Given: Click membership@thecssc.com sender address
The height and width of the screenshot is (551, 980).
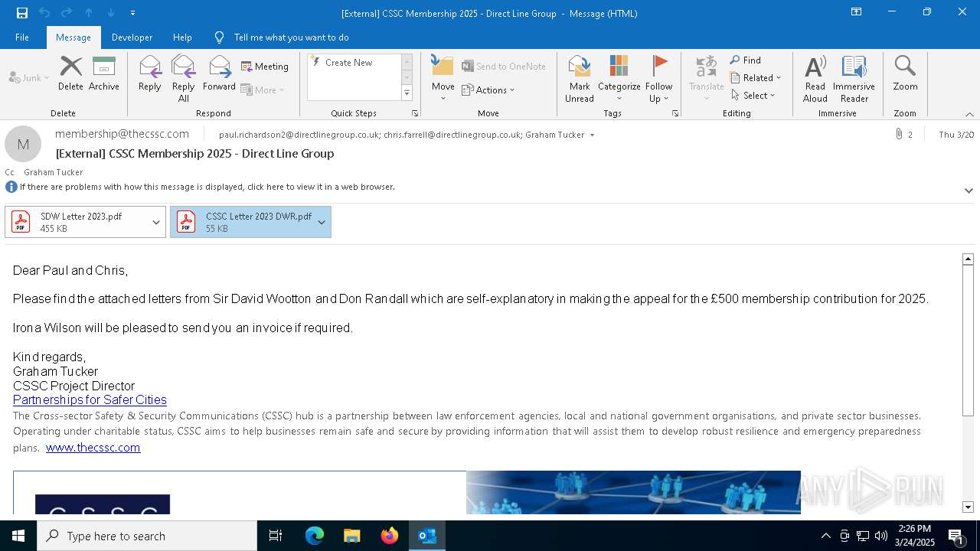Looking at the screenshot, I should pos(122,134).
